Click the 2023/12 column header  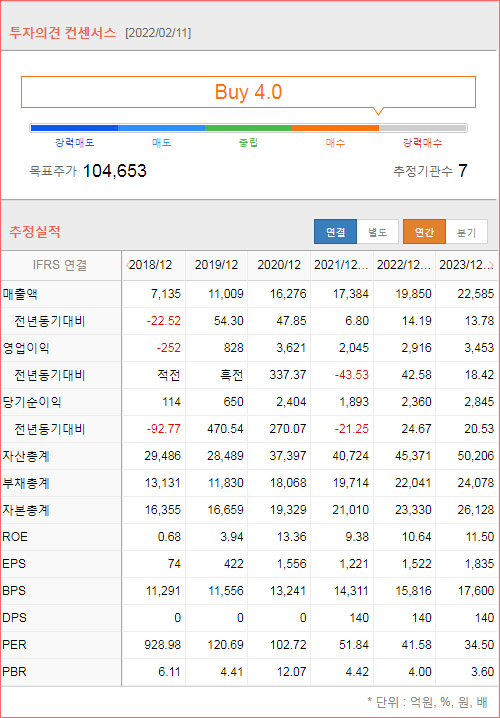click(465, 265)
